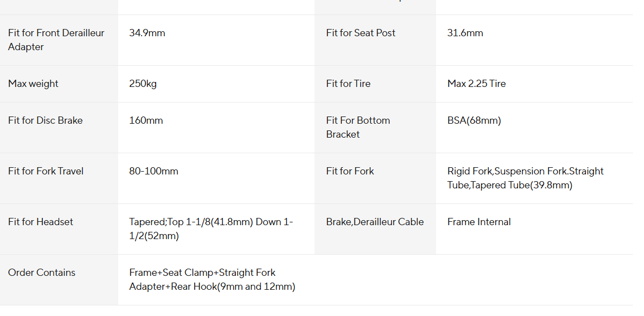Image resolution: width=644 pixels, height=316 pixels.
Task: Select the 80-100mm fork travel value
Action: [x=154, y=171]
